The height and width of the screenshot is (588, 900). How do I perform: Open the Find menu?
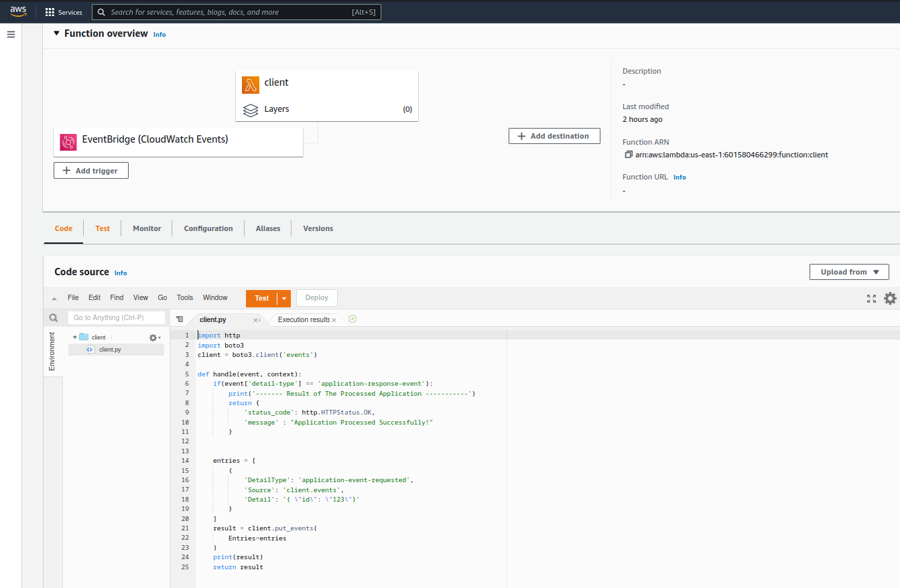pyautogui.click(x=117, y=298)
